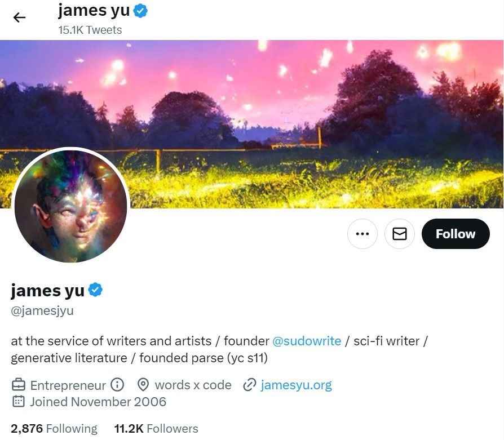The width and height of the screenshot is (504, 440).
Task: Click the verified badge in the header
Action: coord(140,11)
